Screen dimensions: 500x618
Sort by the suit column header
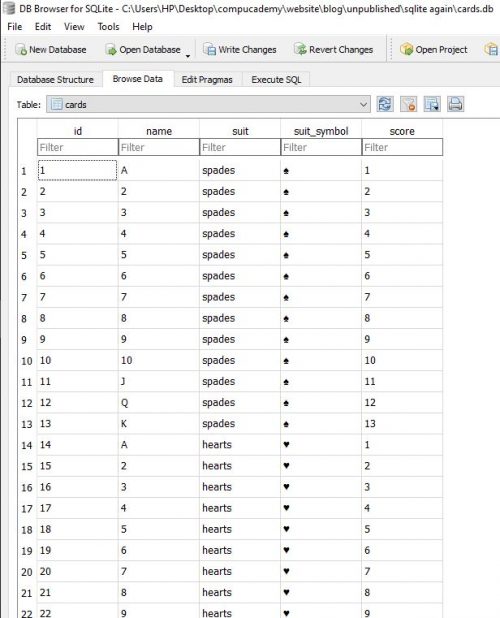click(x=240, y=131)
